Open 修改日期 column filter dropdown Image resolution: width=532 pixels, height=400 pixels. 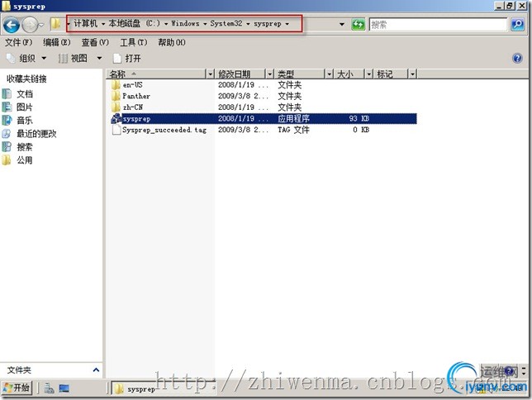click(270, 74)
